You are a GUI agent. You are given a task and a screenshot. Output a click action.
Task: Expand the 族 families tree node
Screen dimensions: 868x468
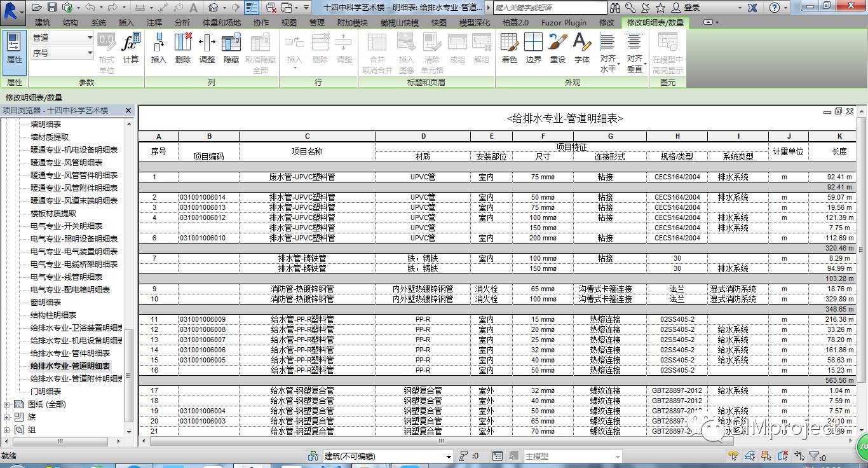pos(7,417)
